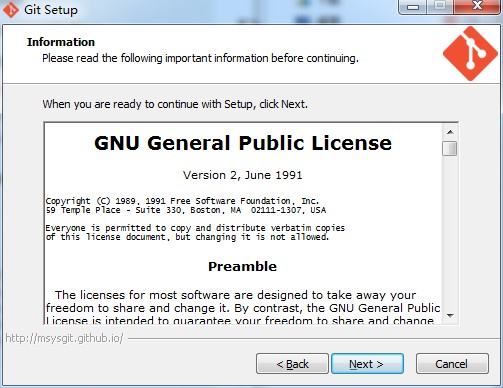Open the http://msysgit.github.io/ link
This screenshot has height=388, width=503.
click(64, 338)
